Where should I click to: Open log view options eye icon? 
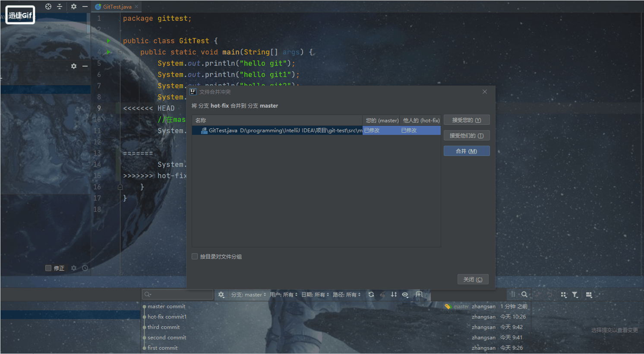coord(405,294)
